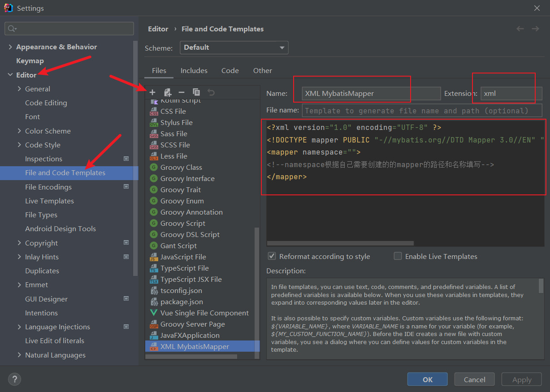
Task: Expand the Language Injections node
Action: pyautogui.click(x=19, y=327)
